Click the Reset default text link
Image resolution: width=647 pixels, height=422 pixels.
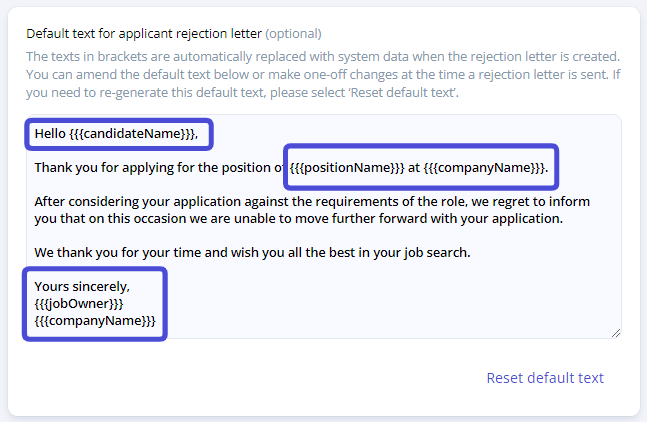pyautogui.click(x=545, y=378)
